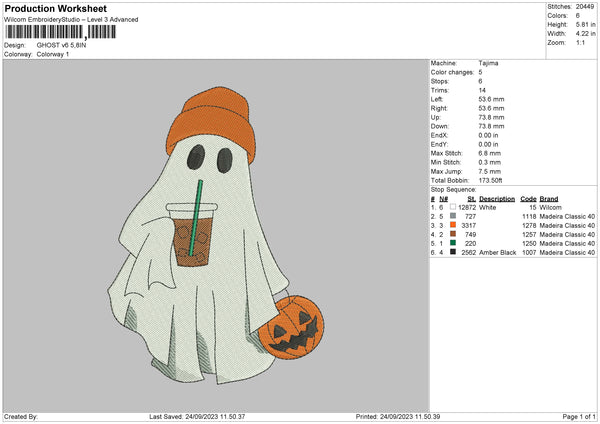Select the 'Description' column header

(497, 199)
